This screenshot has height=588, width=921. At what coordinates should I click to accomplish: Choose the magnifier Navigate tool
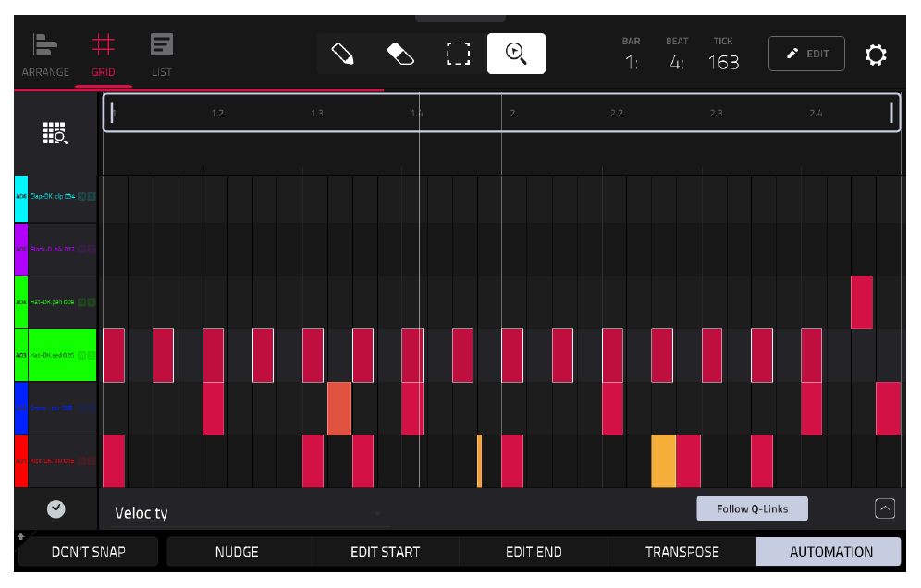click(516, 54)
